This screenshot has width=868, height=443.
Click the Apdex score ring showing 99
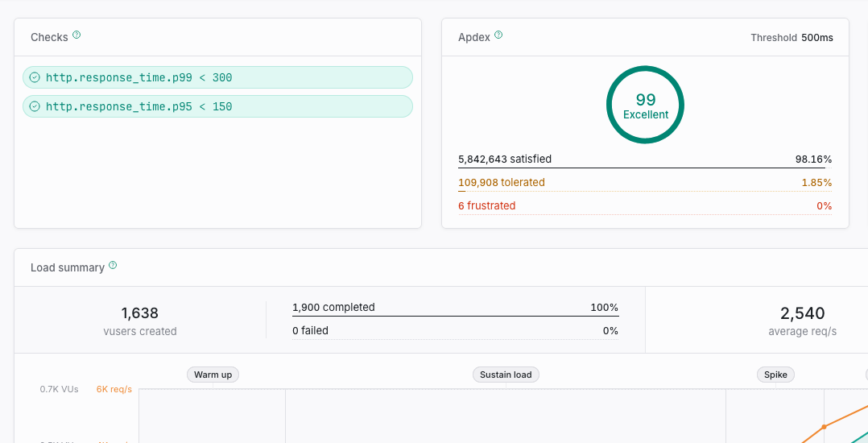(645, 106)
